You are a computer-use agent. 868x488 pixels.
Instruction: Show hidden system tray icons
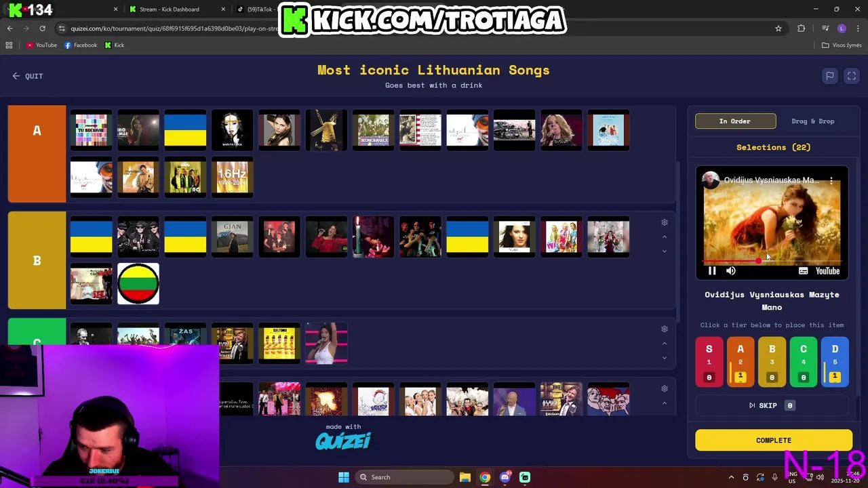tap(731, 477)
